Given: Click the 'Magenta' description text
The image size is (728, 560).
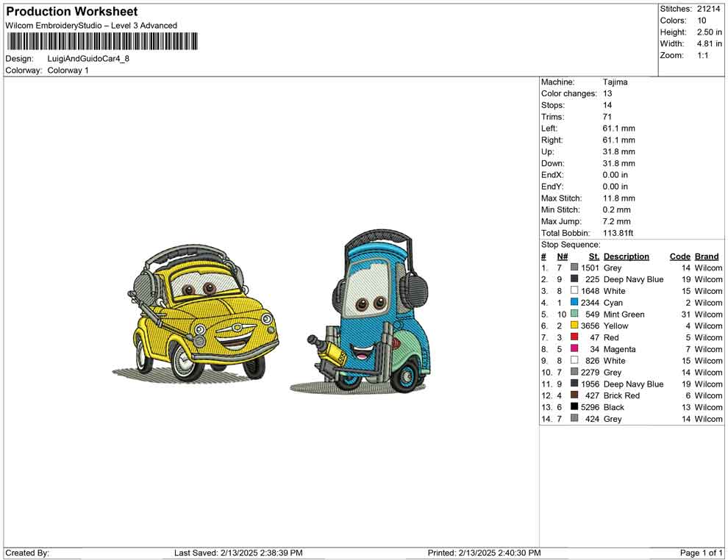Looking at the screenshot, I should tap(619, 349).
